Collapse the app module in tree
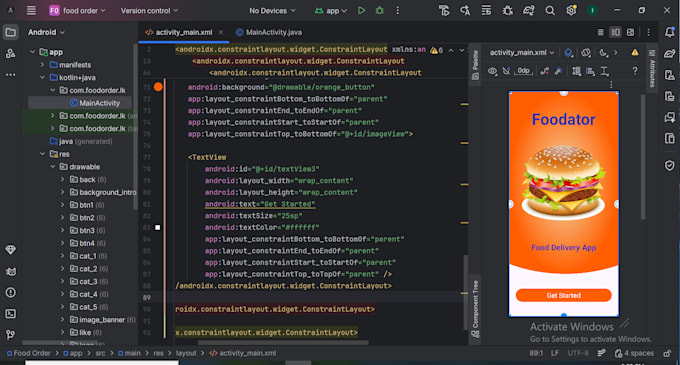Viewport: 680px width, 365px height. [x=33, y=52]
